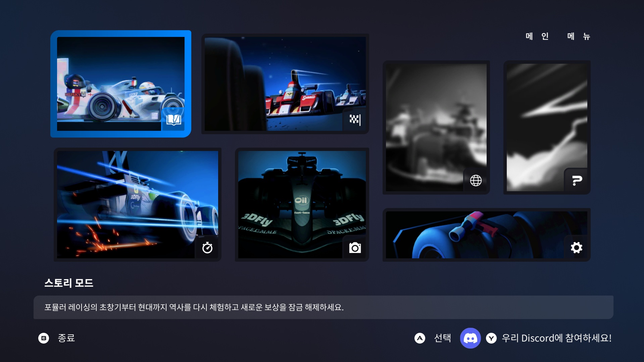Click the checkered flag race icon
644x362 pixels.
[355, 119]
